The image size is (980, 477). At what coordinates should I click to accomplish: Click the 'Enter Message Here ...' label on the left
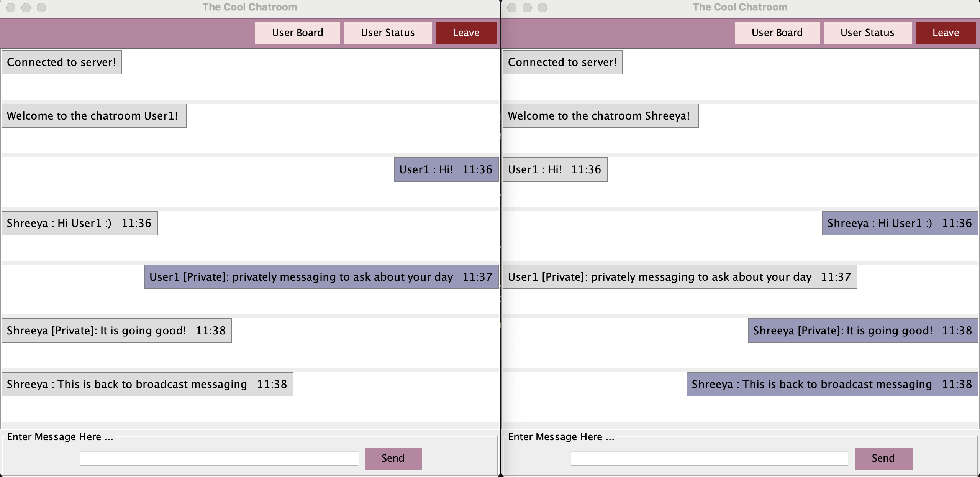(x=60, y=436)
